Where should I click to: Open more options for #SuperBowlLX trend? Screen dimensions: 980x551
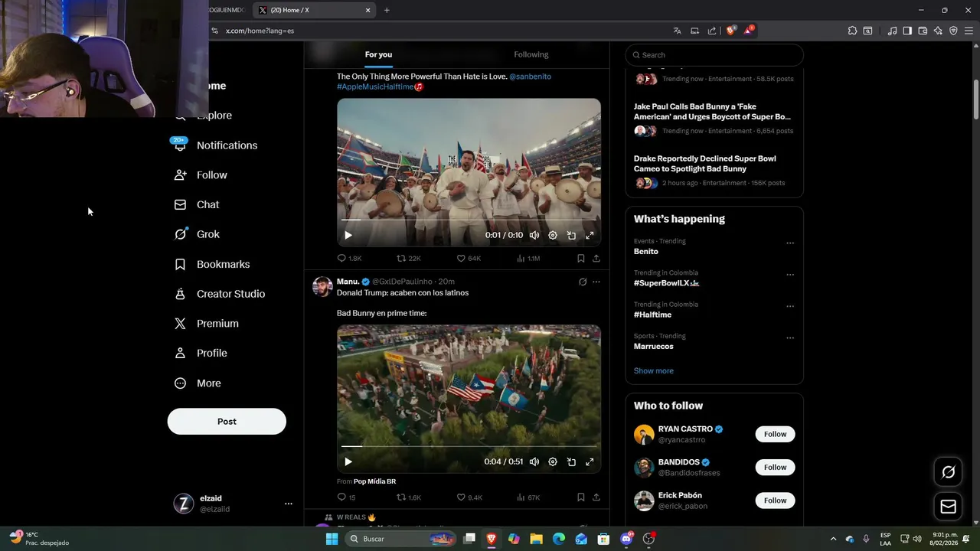click(790, 275)
